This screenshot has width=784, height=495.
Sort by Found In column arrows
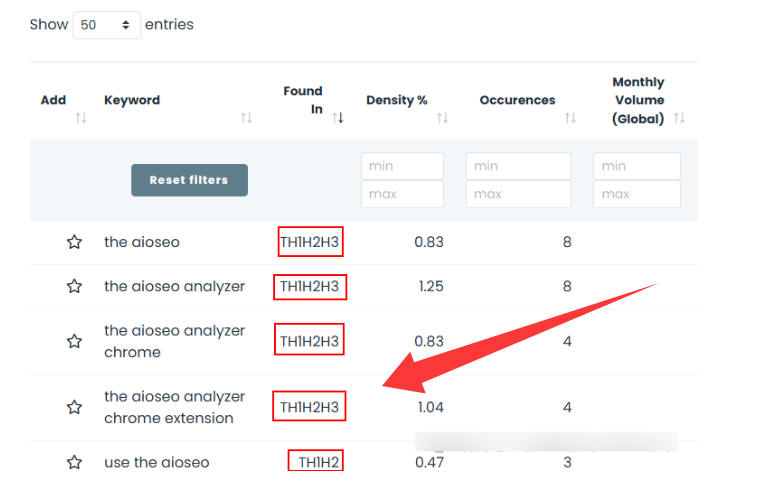point(339,118)
